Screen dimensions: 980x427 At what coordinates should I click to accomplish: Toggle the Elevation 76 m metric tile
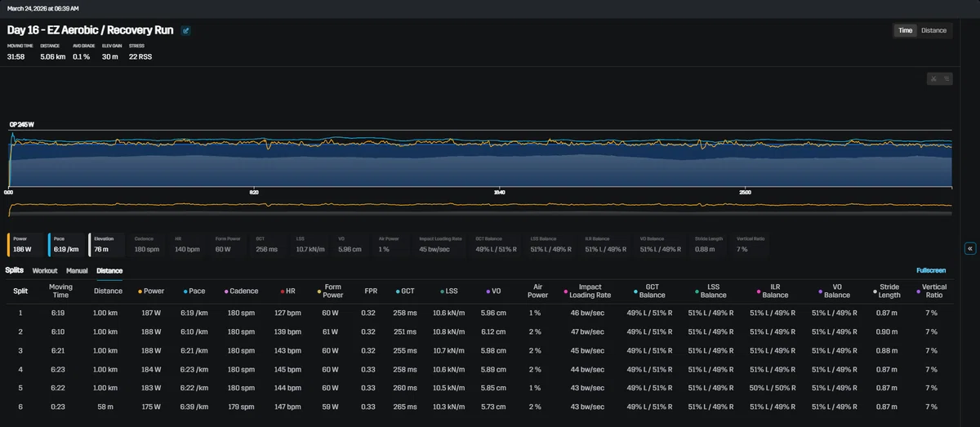[x=106, y=244]
